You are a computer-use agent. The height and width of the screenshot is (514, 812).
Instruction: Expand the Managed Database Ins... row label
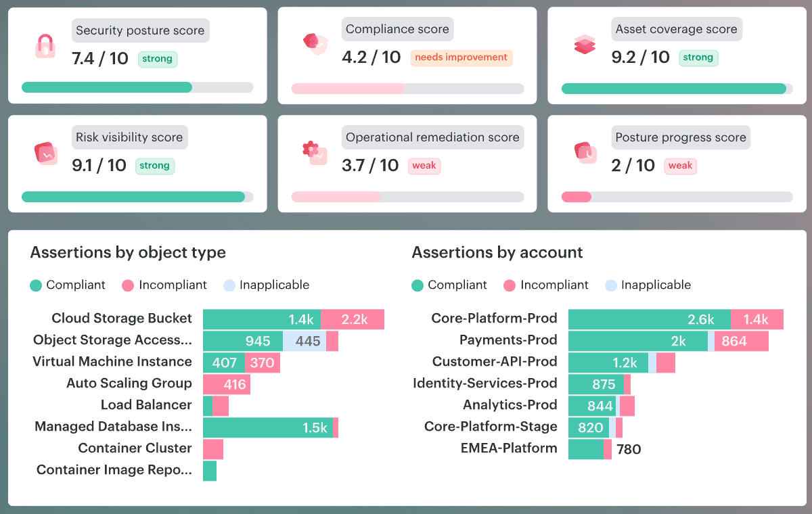(x=113, y=427)
